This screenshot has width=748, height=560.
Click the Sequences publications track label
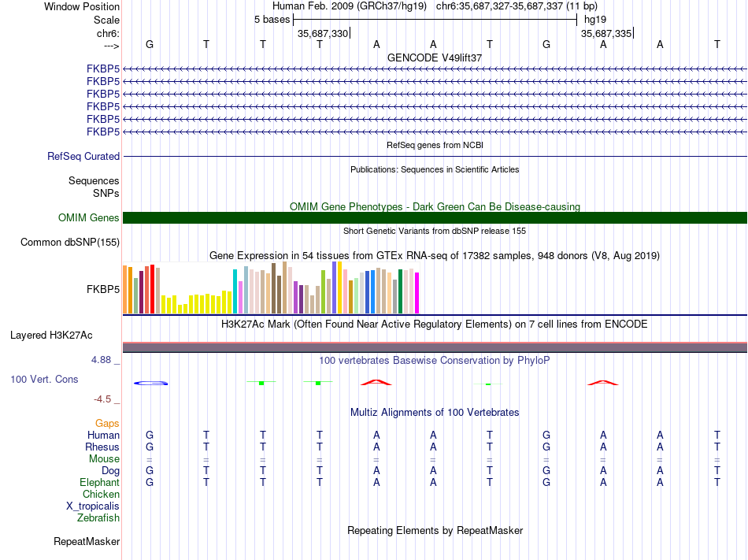tap(94, 181)
